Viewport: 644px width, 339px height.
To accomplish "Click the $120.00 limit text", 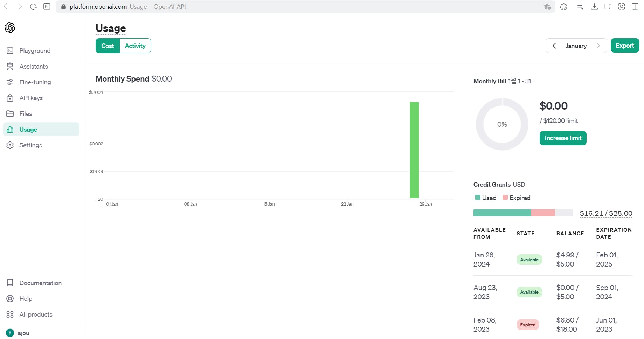I will coord(559,121).
